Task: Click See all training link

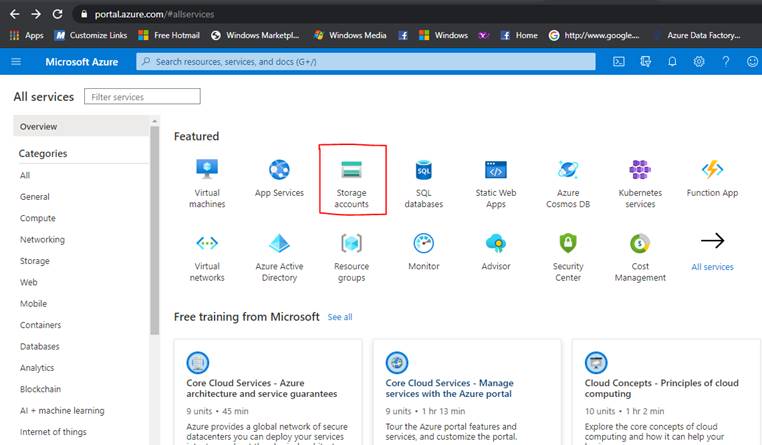Action: tap(340, 317)
